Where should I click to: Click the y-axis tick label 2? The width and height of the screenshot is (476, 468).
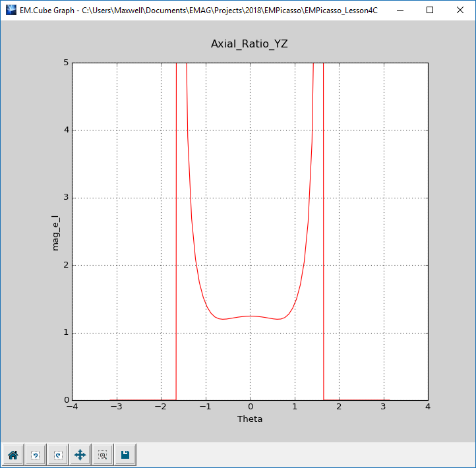click(66, 265)
